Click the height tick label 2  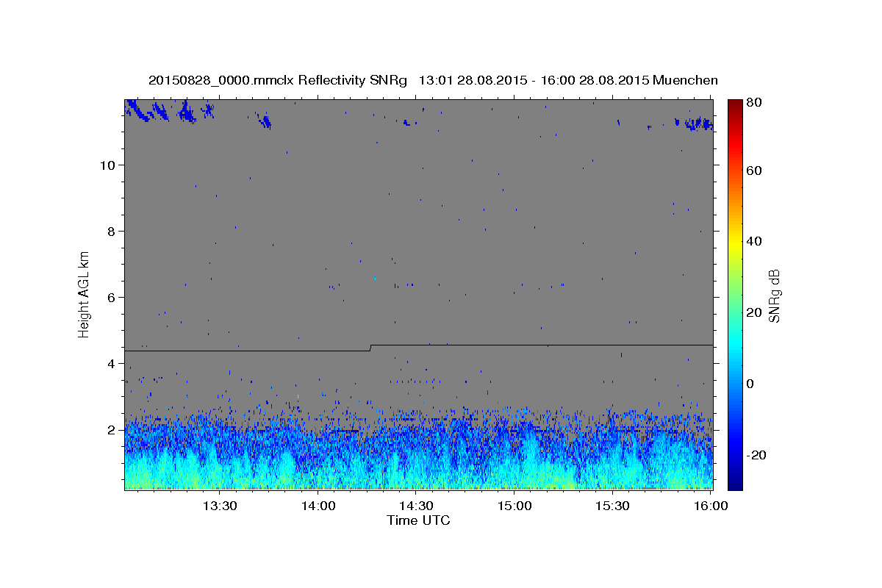pyautogui.click(x=111, y=430)
